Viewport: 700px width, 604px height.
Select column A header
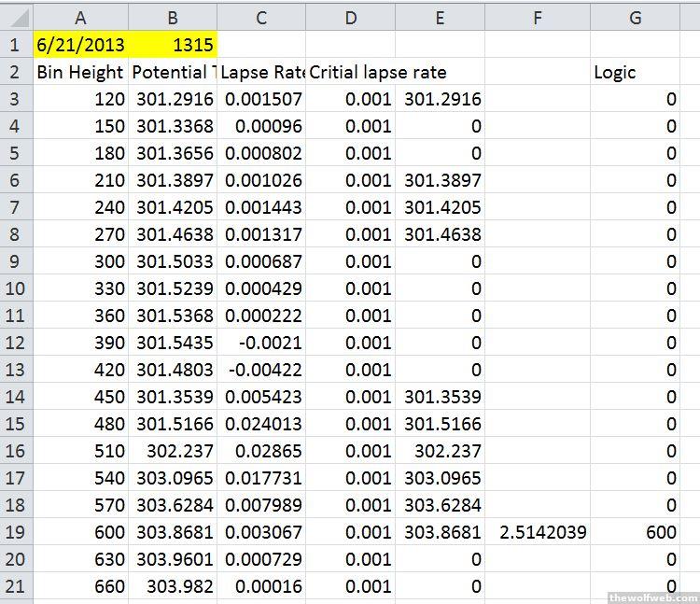click(x=80, y=16)
